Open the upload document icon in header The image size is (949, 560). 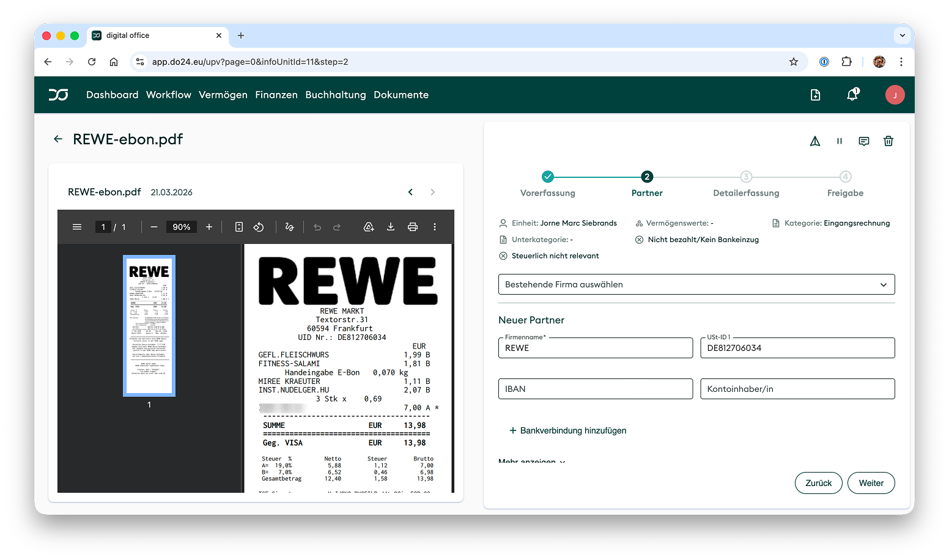click(x=815, y=95)
